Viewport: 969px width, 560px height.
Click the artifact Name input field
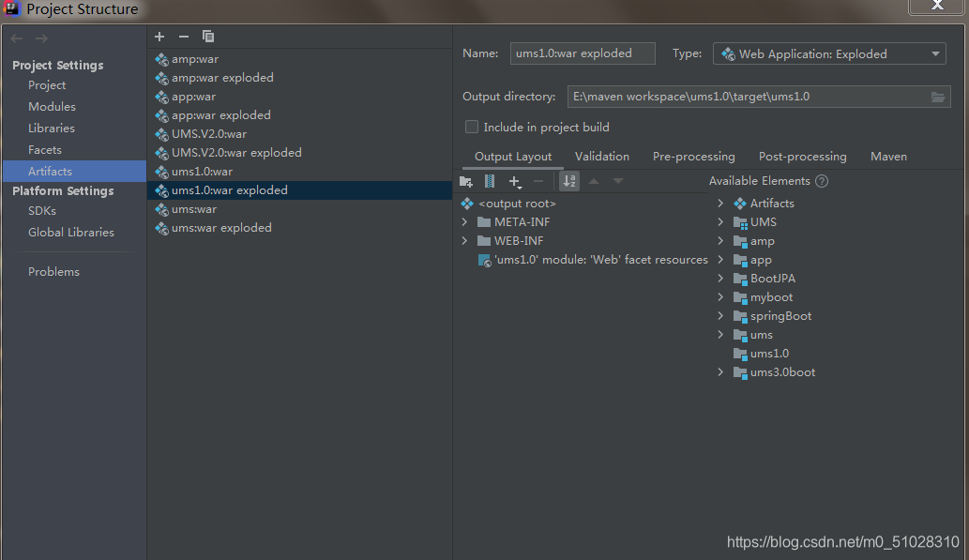pyautogui.click(x=583, y=53)
